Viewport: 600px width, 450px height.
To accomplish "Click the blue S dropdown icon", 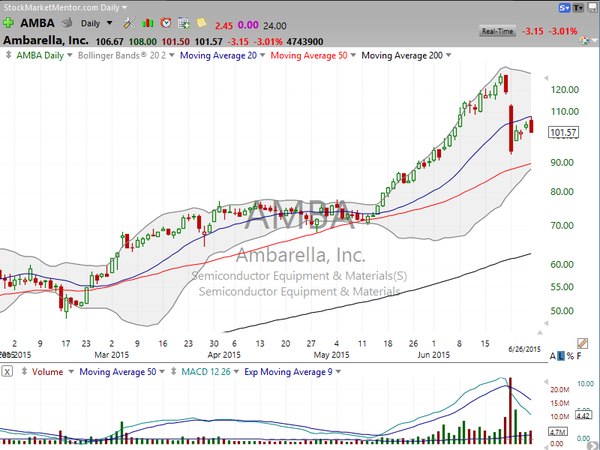I will point(564,8).
